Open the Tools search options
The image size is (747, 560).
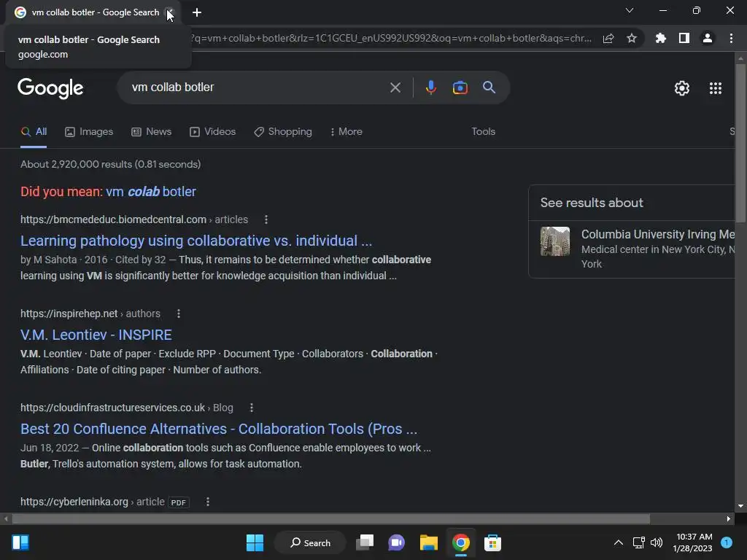tap(483, 132)
